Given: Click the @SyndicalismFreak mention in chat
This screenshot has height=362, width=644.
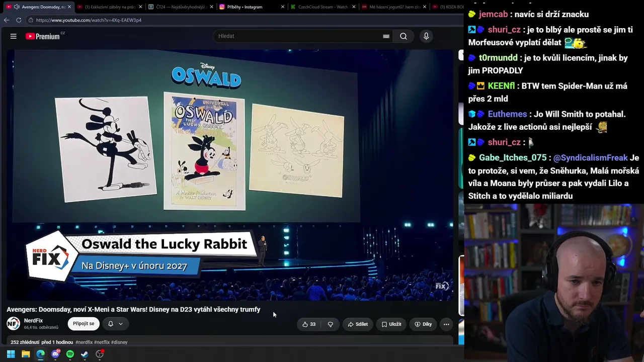Looking at the screenshot, I should pos(591,158).
